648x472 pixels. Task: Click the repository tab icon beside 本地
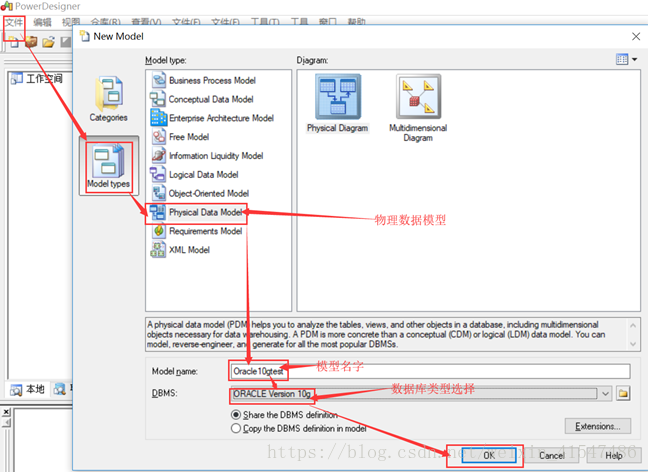pyautogui.click(x=60, y=389)
